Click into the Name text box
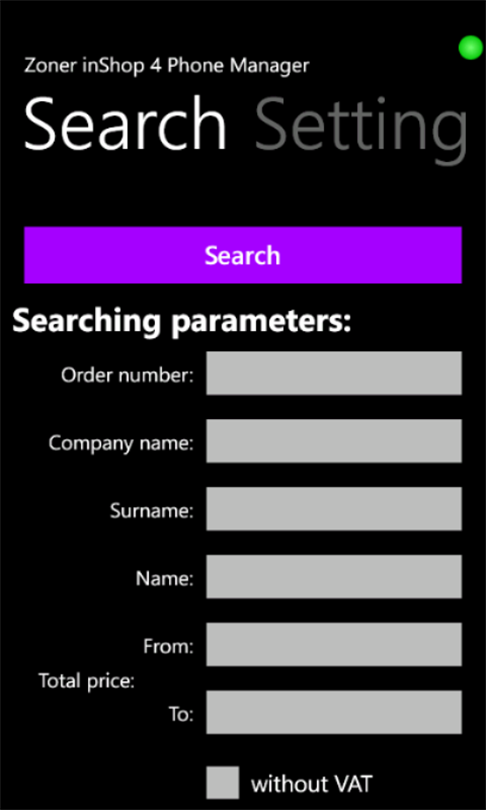 click(334, 577)
